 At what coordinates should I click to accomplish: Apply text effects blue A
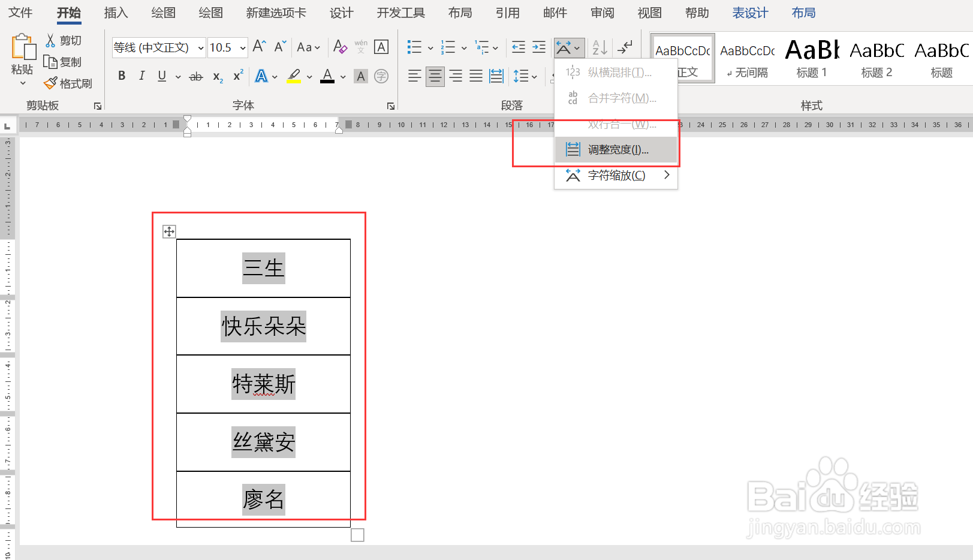pos(261,76)
